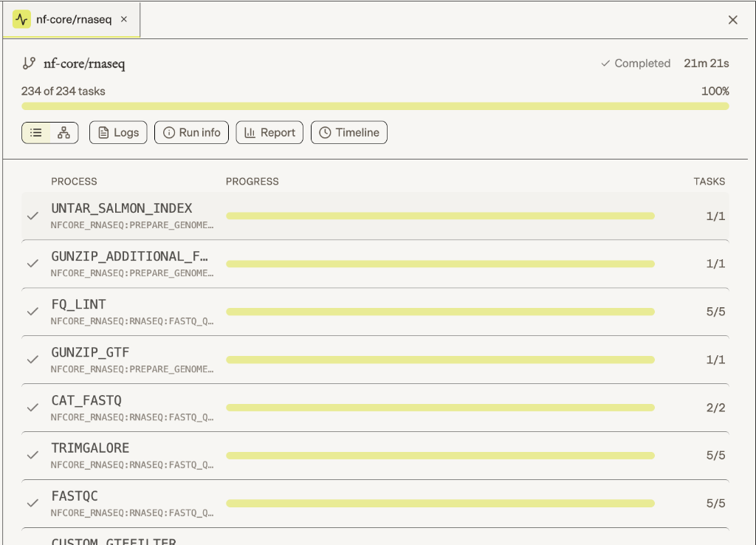Click the activity pulse icon on nf-core/rnaseq tab
The image size is (756, 545).
[21, 19]
